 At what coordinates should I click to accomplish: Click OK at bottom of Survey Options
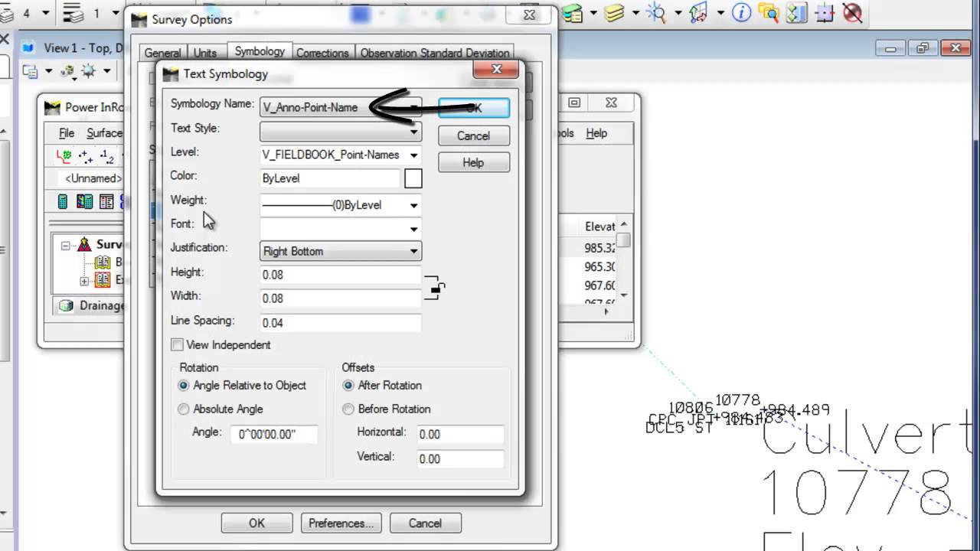[x=256, y=523]
